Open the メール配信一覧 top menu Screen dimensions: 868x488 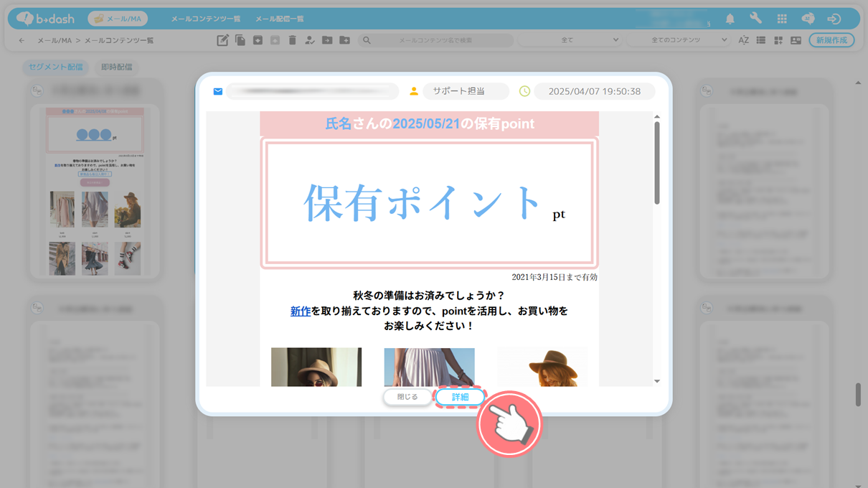pyautogui.click(x=280, y=19)
